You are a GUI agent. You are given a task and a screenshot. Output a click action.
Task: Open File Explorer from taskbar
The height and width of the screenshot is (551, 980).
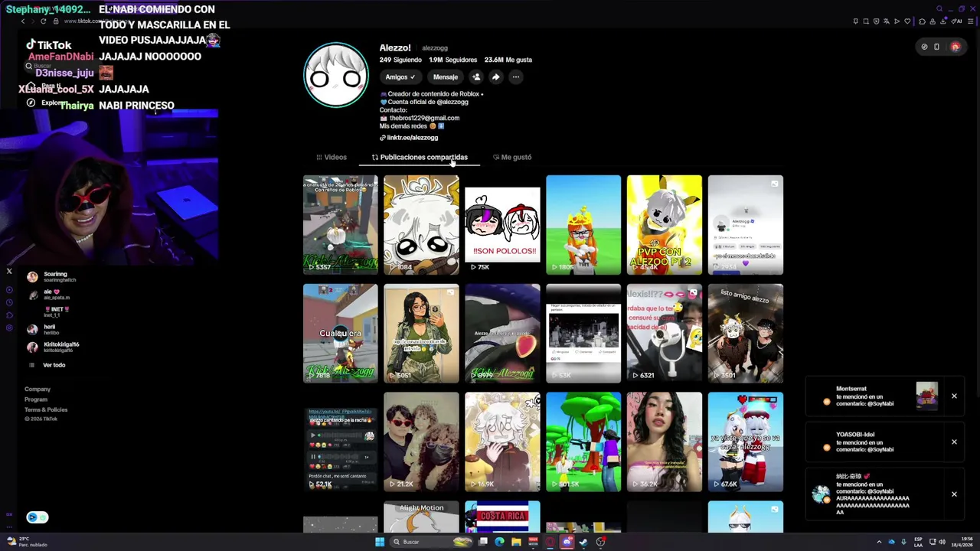coord(516,542)
